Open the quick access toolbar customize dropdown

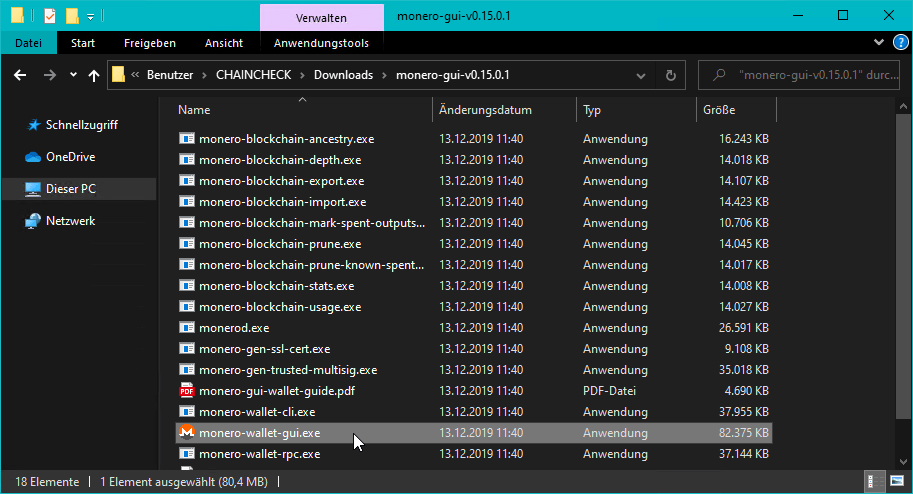click(x=90, y=17)
